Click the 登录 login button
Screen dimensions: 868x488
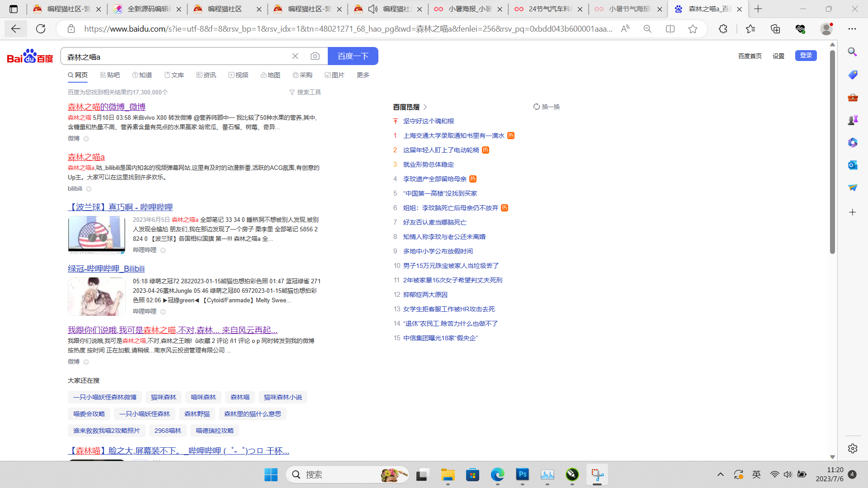[x=806, y=56]
